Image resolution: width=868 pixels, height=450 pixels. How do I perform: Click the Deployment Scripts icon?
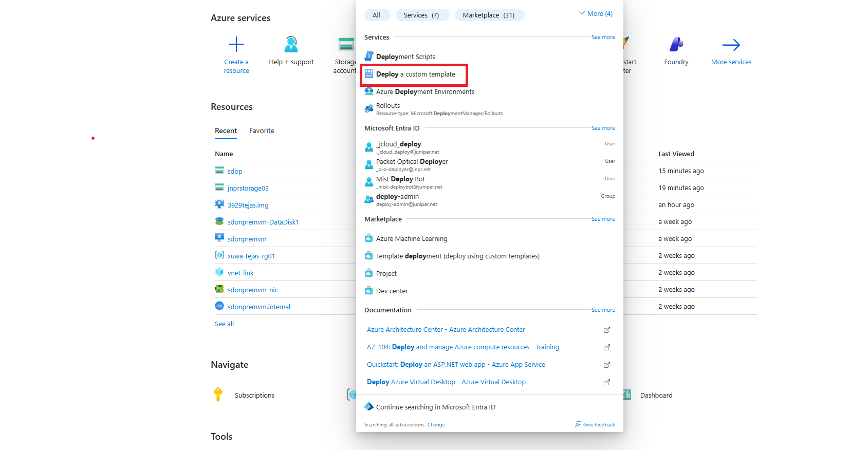[x=369, y=56]
